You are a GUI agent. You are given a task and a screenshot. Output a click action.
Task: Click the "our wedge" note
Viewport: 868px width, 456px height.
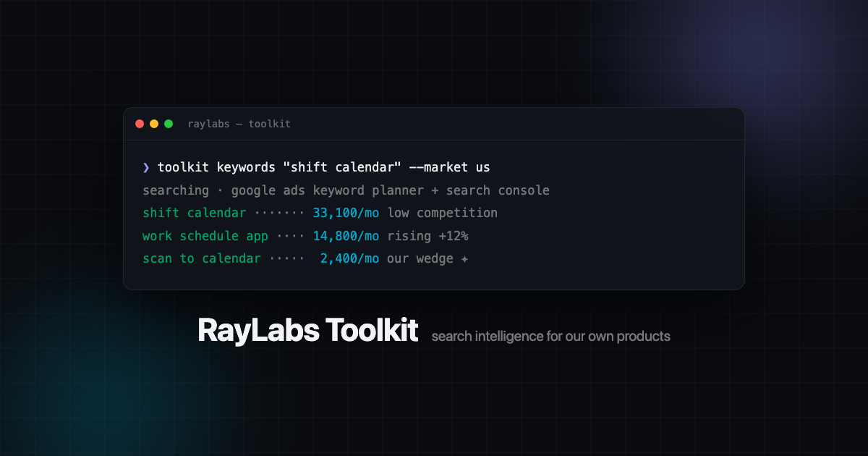[420, 258]
